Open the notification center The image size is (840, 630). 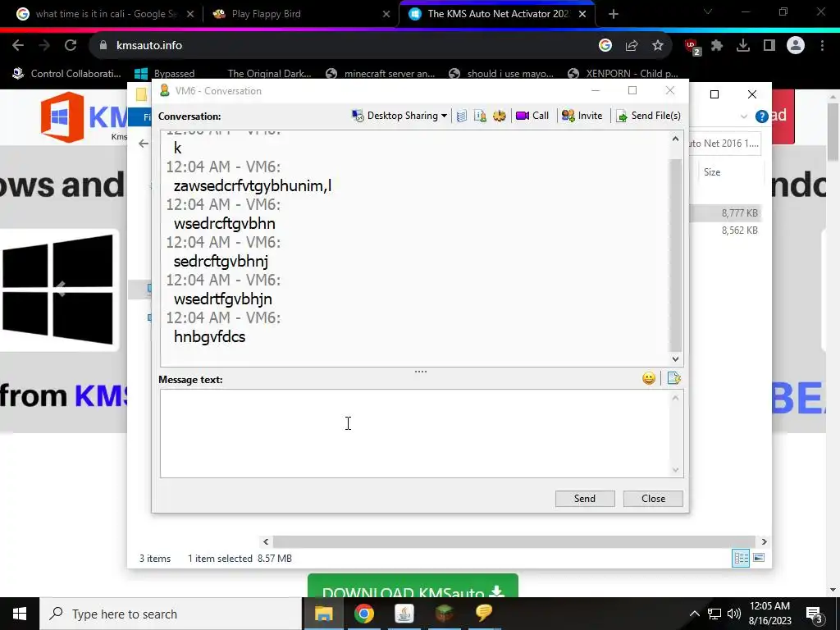click(x=815, y=614)
